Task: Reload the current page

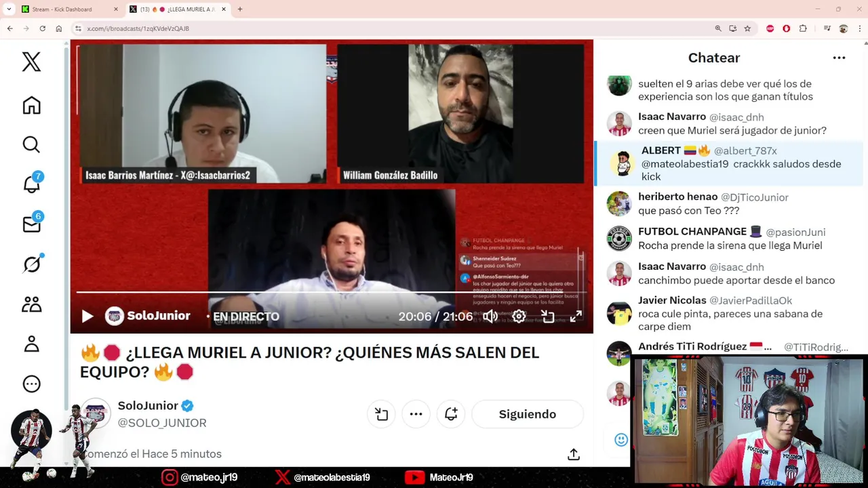Action: [42, 28]
